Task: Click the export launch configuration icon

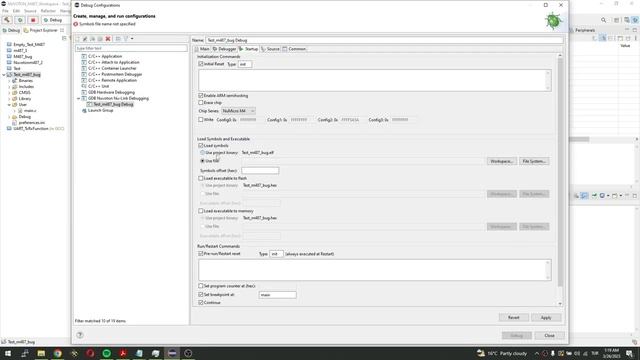Action: coord(93,39)
